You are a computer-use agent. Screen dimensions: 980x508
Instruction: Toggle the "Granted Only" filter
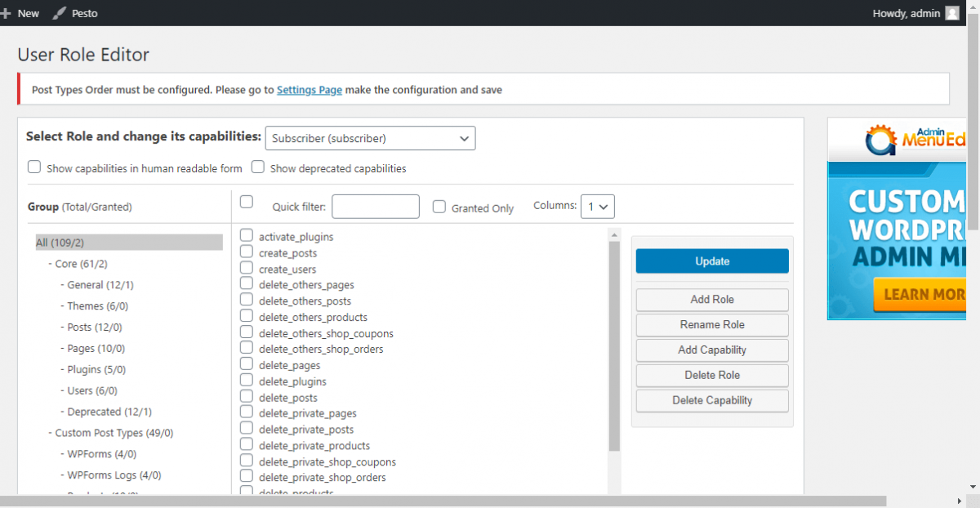point(439,207)
